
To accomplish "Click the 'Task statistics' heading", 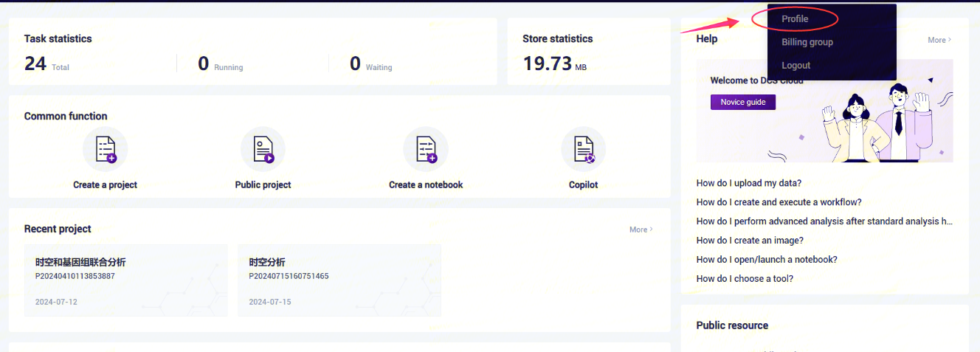I will (x=58, y=38).
